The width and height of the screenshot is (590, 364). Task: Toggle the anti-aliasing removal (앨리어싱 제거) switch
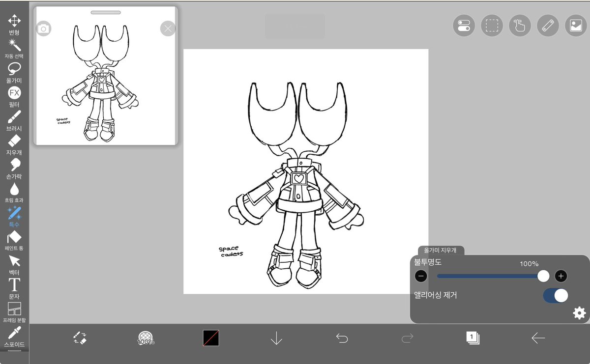tap(556, 295)
